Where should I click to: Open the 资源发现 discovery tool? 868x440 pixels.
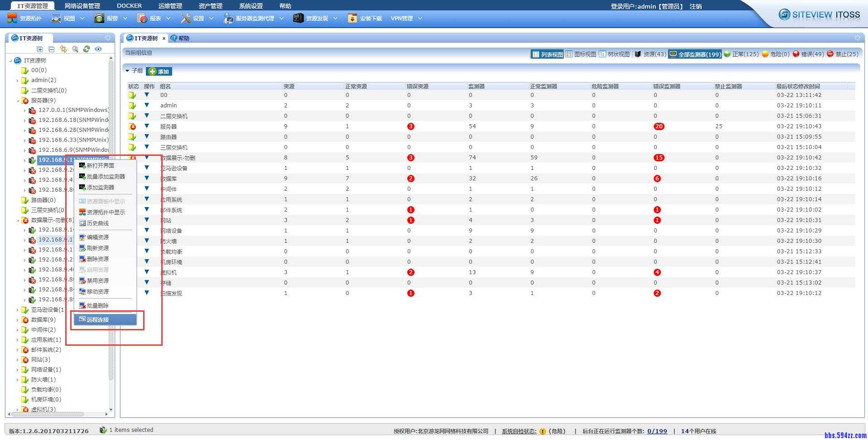[317, 18]
